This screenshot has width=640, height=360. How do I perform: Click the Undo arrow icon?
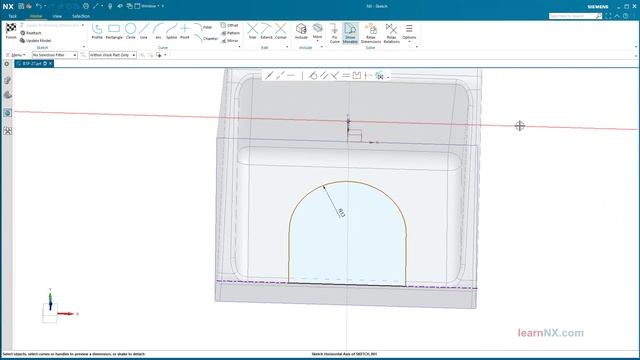(38, 6)
